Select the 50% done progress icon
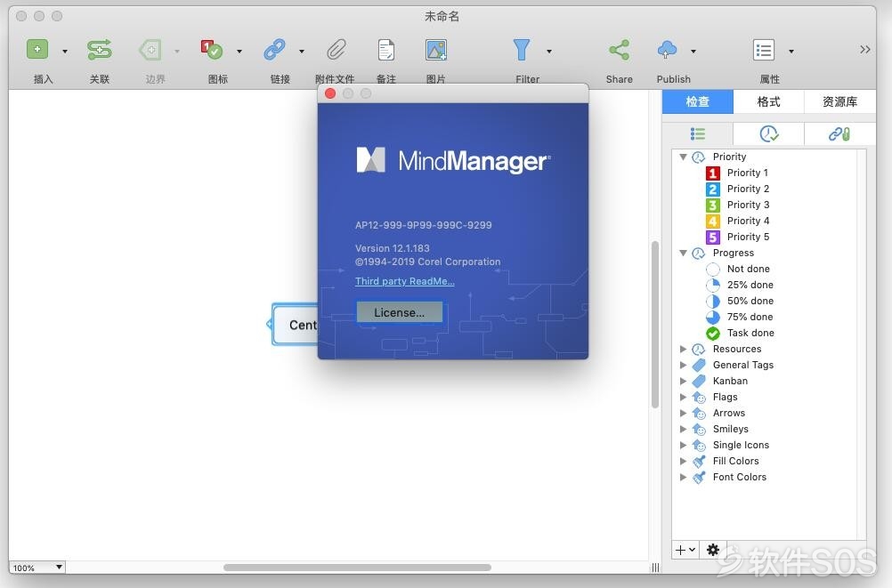 [713, 301]
